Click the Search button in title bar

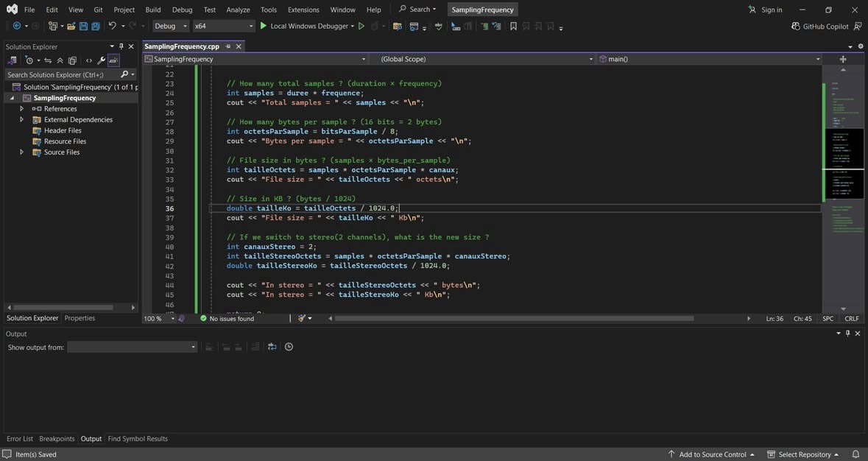417,10
